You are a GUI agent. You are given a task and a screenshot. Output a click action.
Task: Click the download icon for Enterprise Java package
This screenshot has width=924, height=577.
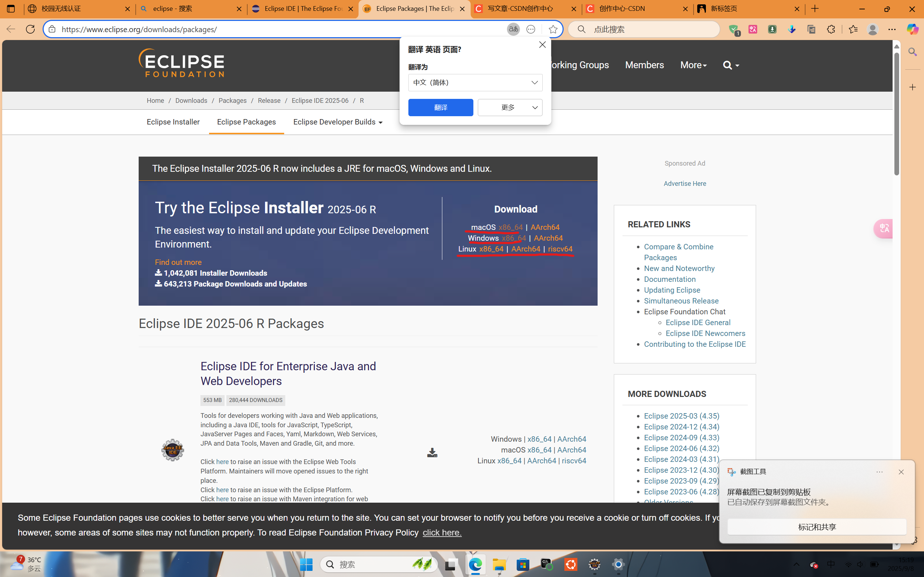(431, 453)
